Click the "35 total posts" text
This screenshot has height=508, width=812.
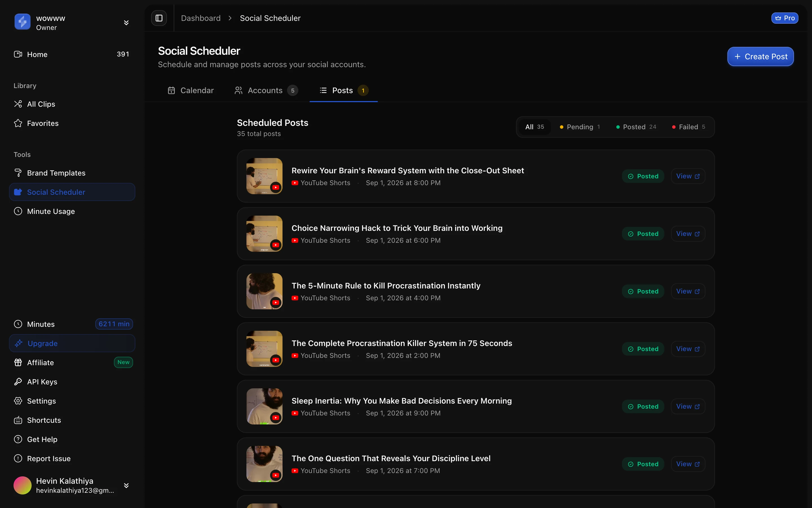coord(259,134)
